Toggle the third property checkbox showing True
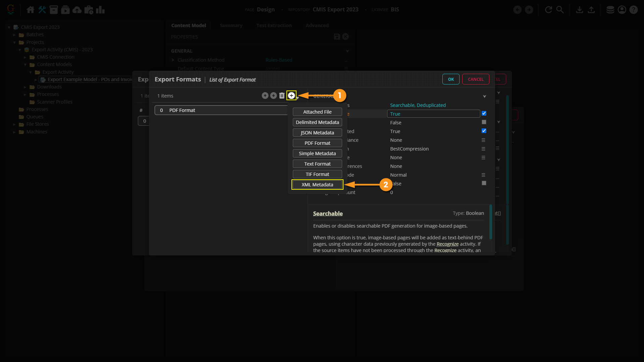 click(484, 131)
